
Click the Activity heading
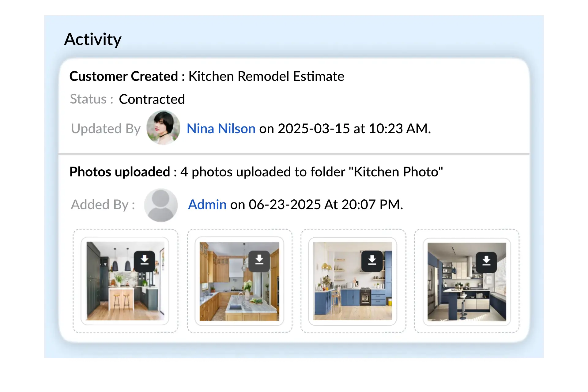coord(93,39)
